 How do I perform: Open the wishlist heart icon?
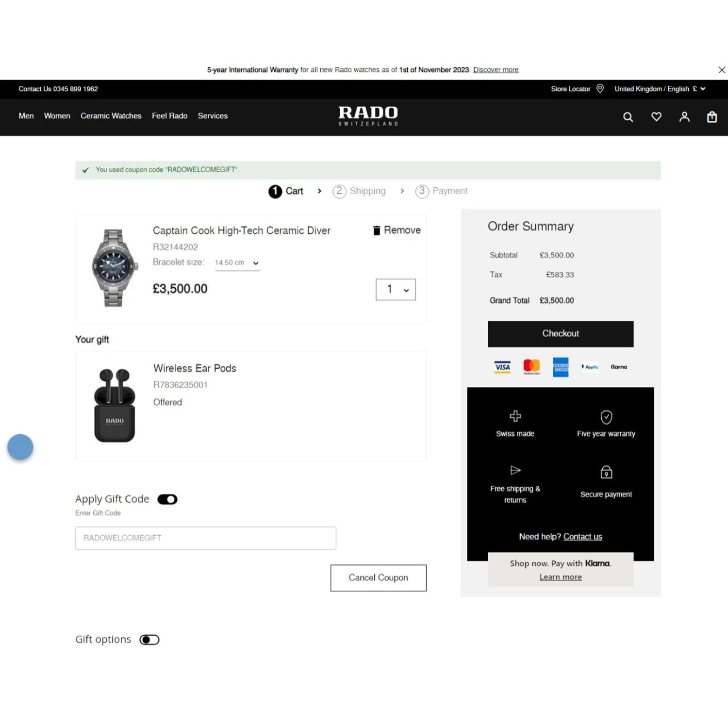click(656, 117)
